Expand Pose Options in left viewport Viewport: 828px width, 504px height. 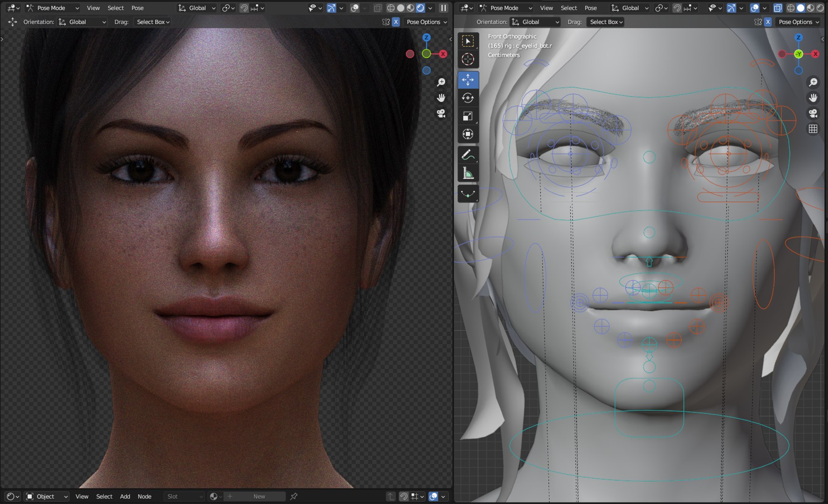[427, 22]
